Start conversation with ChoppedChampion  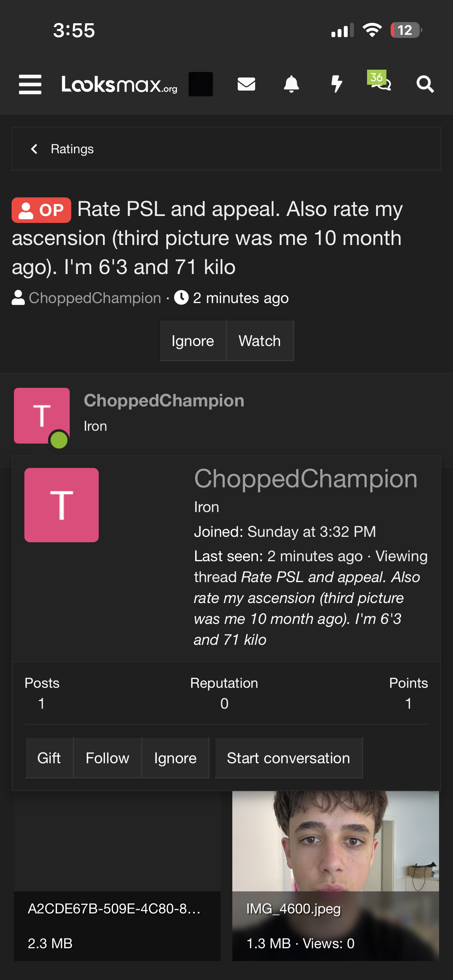click(x=288, y=758)
